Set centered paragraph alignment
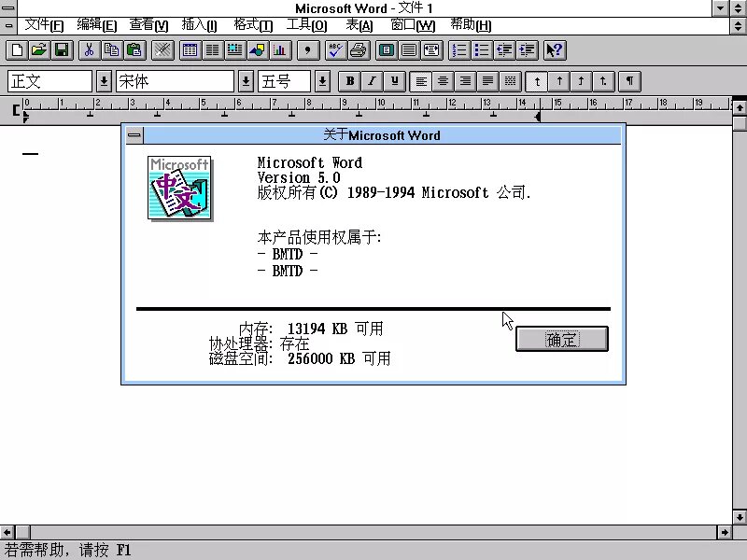This screenshot has width=747, height=560. tap(443, 81)
